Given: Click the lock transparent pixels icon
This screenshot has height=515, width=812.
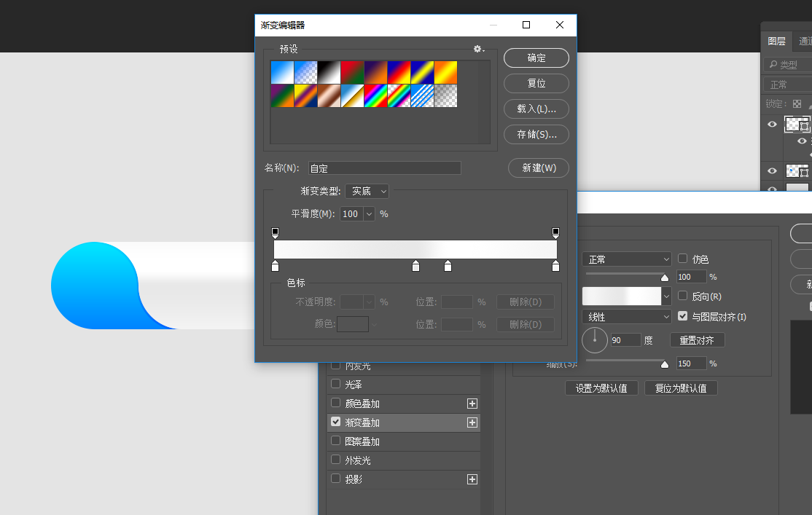Looking at the screenshot, I should [x=797, y=104].
